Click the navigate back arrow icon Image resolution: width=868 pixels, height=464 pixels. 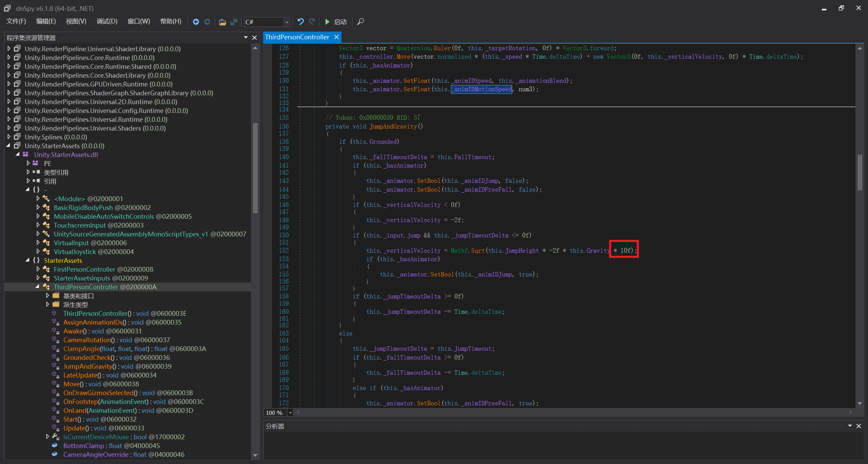[x=196, y=22]
